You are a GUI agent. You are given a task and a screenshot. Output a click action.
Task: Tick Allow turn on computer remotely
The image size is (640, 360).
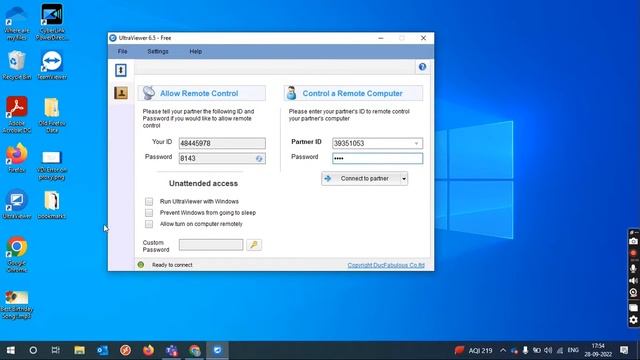click(149, 224)
